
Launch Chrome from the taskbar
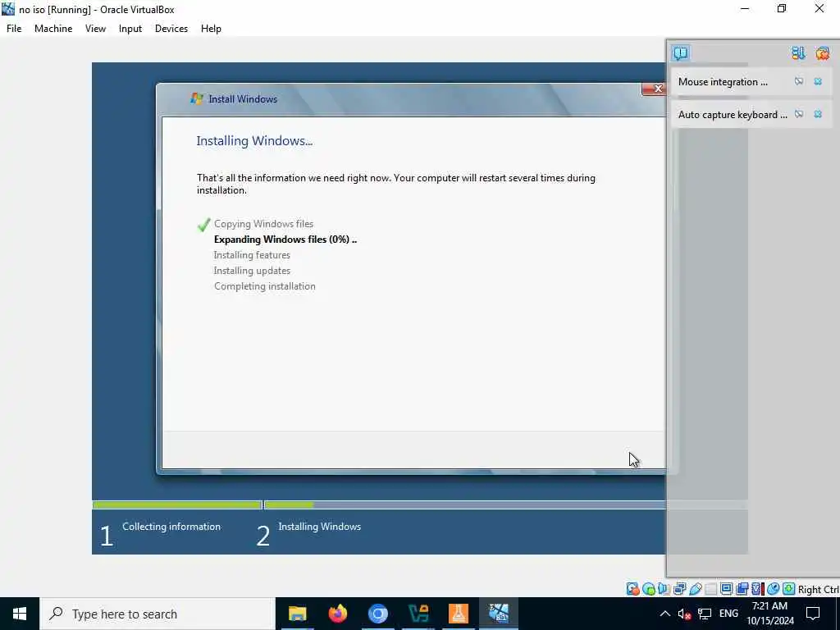click(377, 614)
